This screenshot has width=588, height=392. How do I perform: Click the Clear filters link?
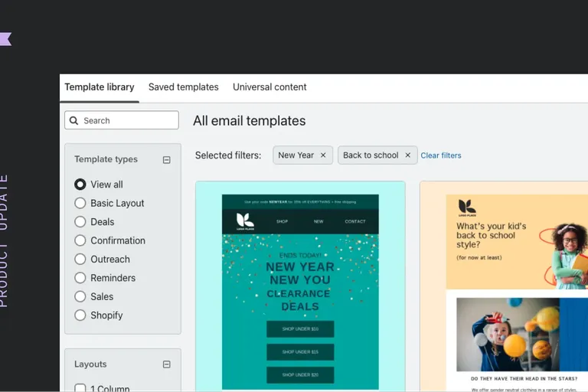(x=441, y=155)
